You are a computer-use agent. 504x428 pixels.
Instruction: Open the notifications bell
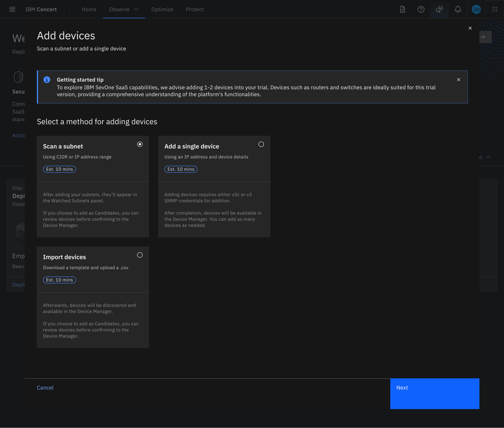click(x=458, y=9)
